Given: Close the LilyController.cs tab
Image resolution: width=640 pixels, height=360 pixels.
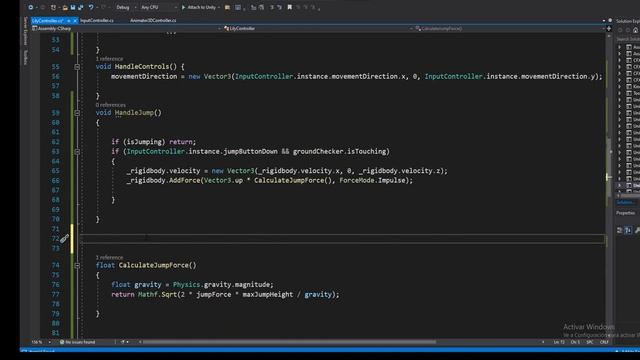Looking at the screenshot, I should point(75,20).
